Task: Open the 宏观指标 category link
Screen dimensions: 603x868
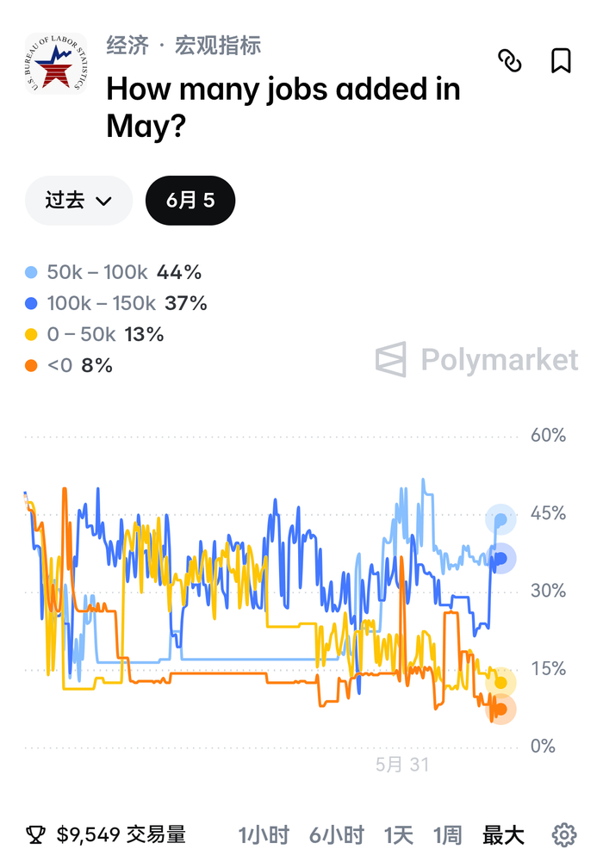Action: click(218, 46)
